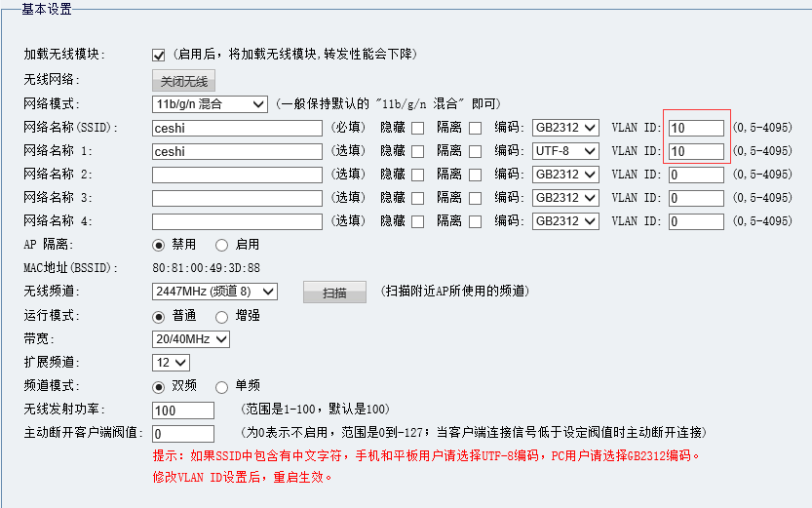Open UTF-8 编码 dropdown for 网络名称 1
The width and height of the screenshot is (812, 508).
pyautogui.click(x=565, y=151)
